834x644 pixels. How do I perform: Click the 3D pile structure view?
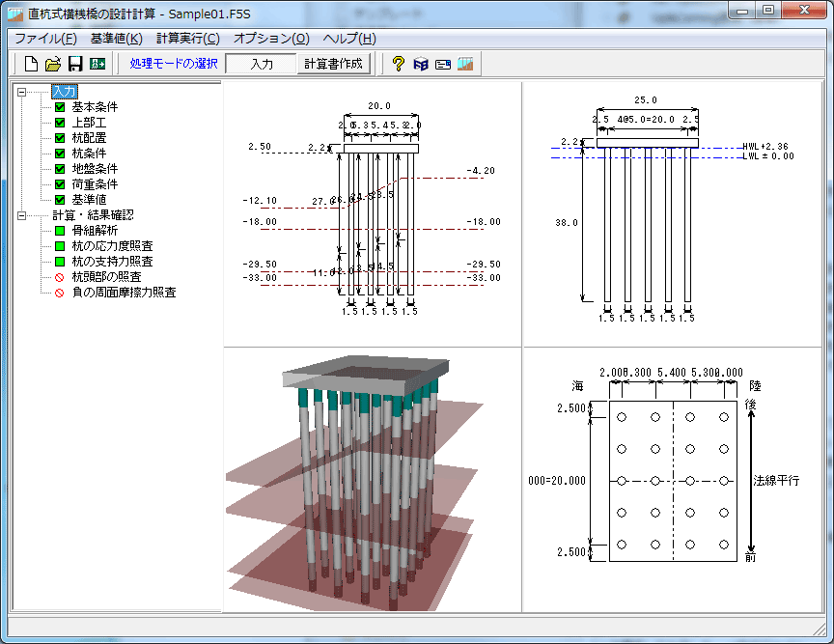click(372, 480)
